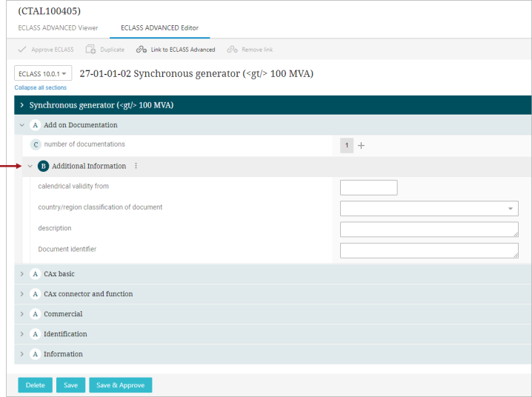Expand the CAx connector and function section
The image size is (532, 397).
pyautogui.click(x=22, y=294)
